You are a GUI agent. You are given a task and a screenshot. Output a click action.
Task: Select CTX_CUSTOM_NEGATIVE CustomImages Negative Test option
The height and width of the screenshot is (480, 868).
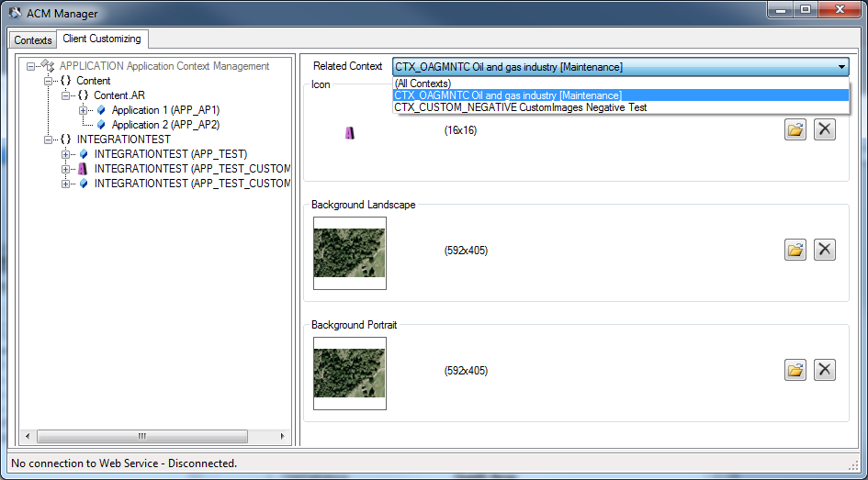coord(520,107)
